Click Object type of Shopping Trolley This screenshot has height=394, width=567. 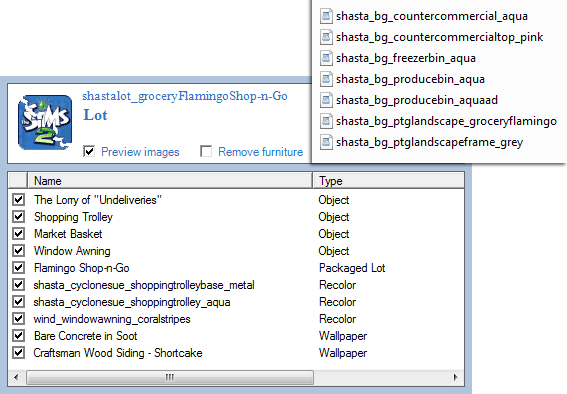coord(333,217)
